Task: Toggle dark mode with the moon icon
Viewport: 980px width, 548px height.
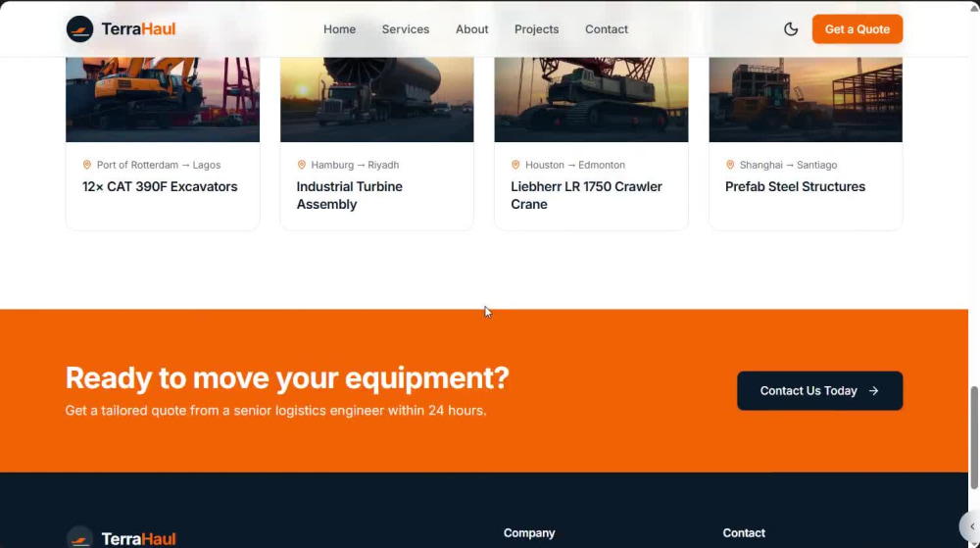Action: [791, 29]
